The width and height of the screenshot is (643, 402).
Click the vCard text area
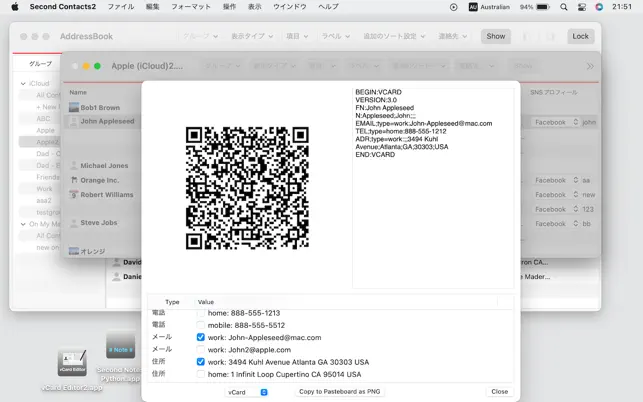pyautogui.click(x=433, y=187)
